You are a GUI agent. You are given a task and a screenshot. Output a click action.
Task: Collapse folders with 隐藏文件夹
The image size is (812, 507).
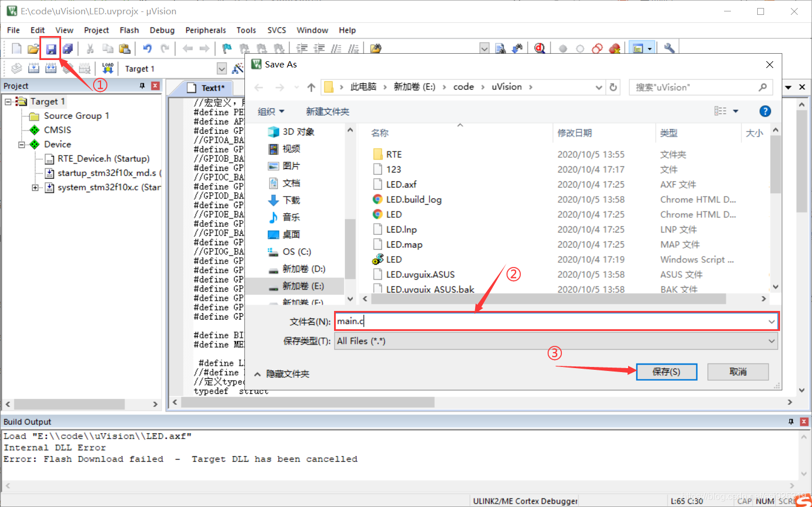tap(282, 374)
